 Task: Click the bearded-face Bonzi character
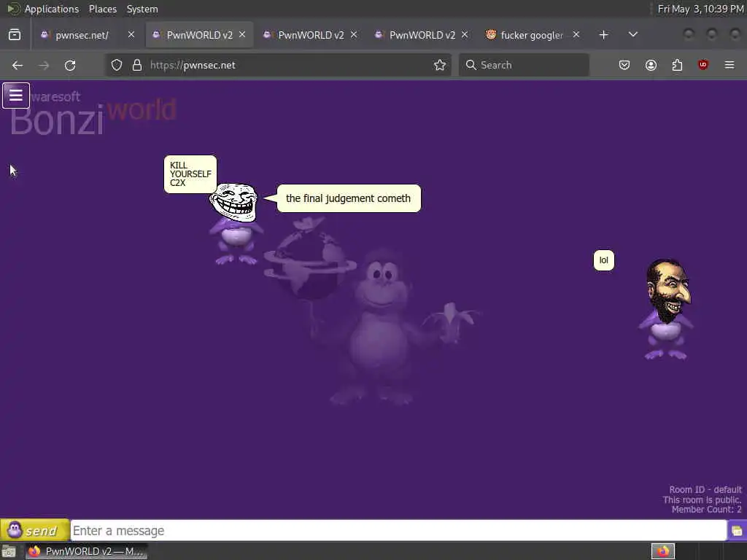(x=667, y=309)
